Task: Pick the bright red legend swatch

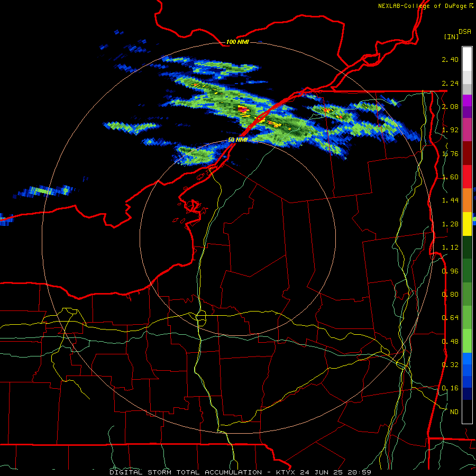Action: coord(467,177)
